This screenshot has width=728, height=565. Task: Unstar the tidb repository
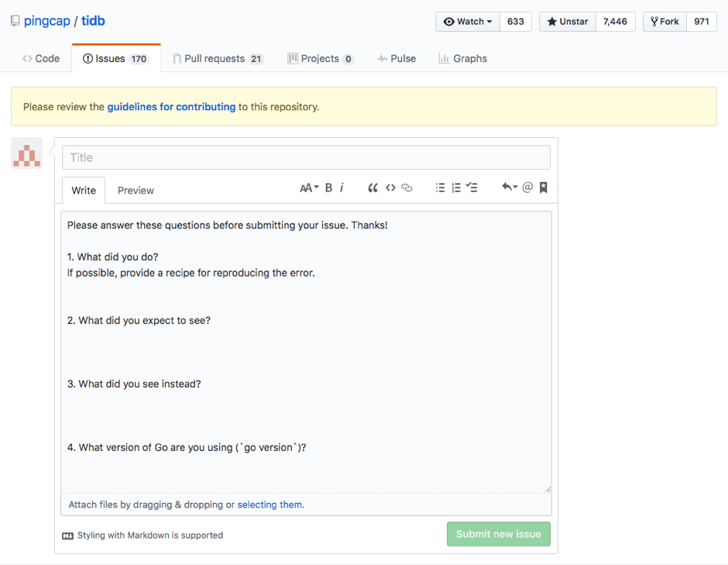[568, 22]
